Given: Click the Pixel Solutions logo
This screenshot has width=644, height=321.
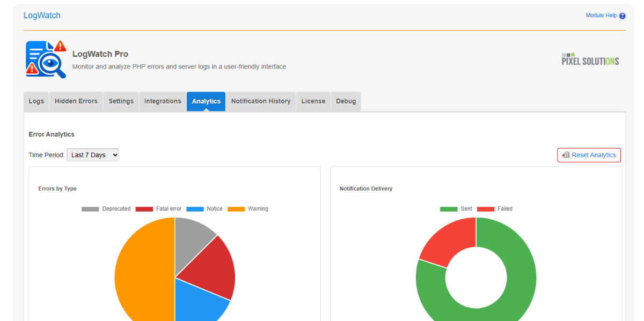Looking at the screenshot, I should pyautogui.click(x=590, y=59).
